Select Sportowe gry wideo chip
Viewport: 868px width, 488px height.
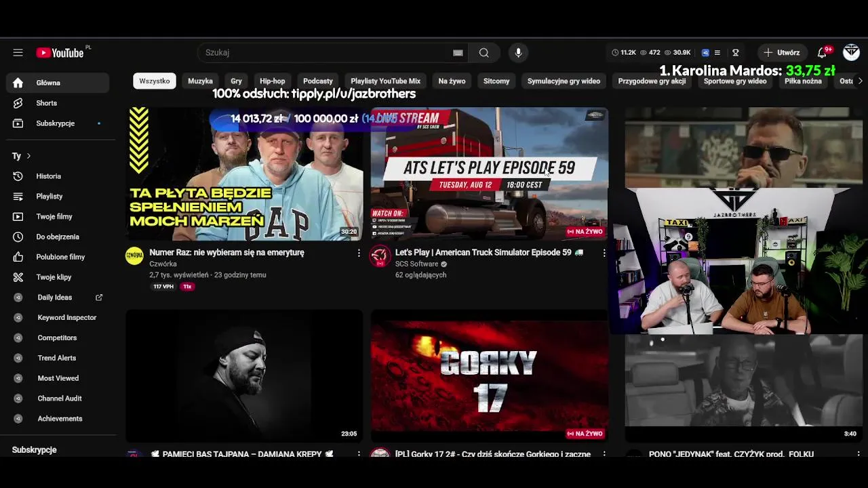(x=735, y=81)
